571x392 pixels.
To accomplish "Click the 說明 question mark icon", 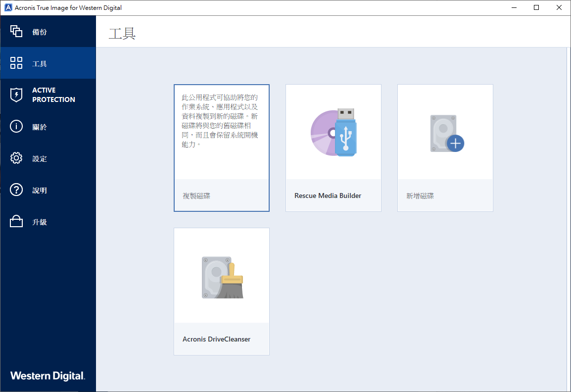I will pyautogui.click(x=16, y=190).
